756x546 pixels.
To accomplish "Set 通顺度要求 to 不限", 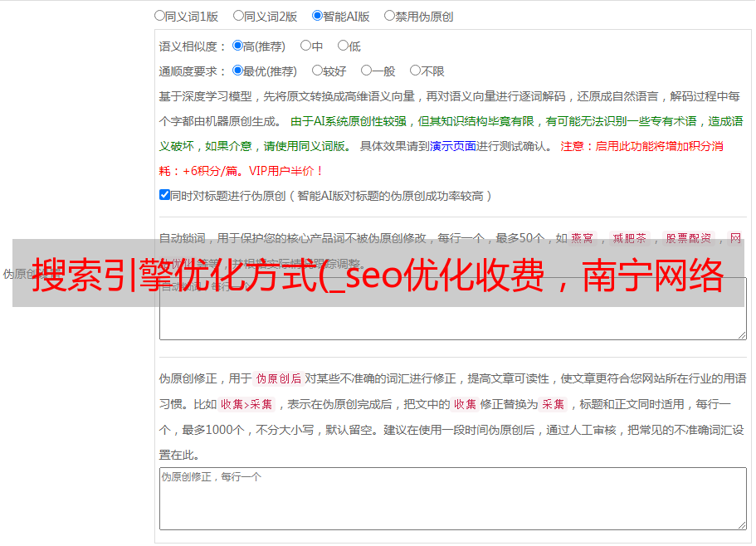I will (x=415, y=71).
